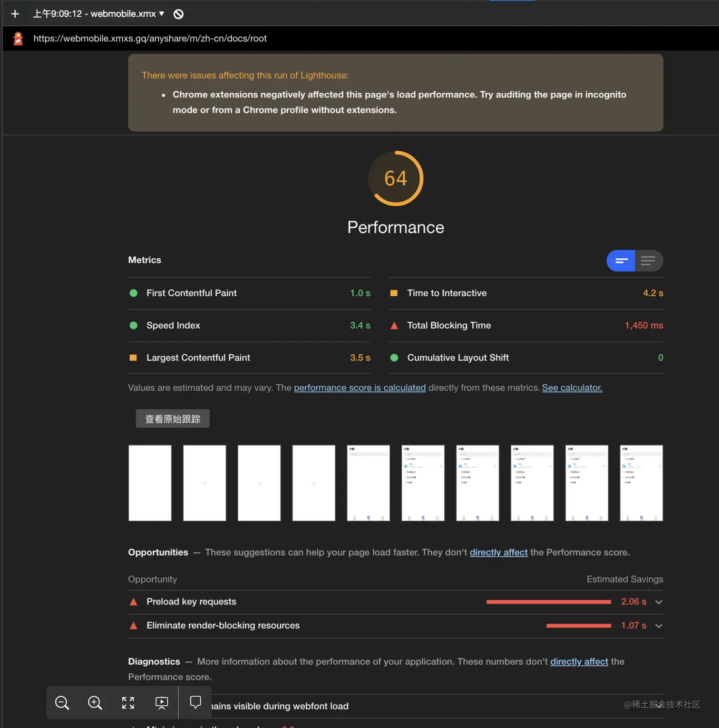Open 'directly affect' link in Opportunities
The image size is (719, 728).
coord(498,553)
